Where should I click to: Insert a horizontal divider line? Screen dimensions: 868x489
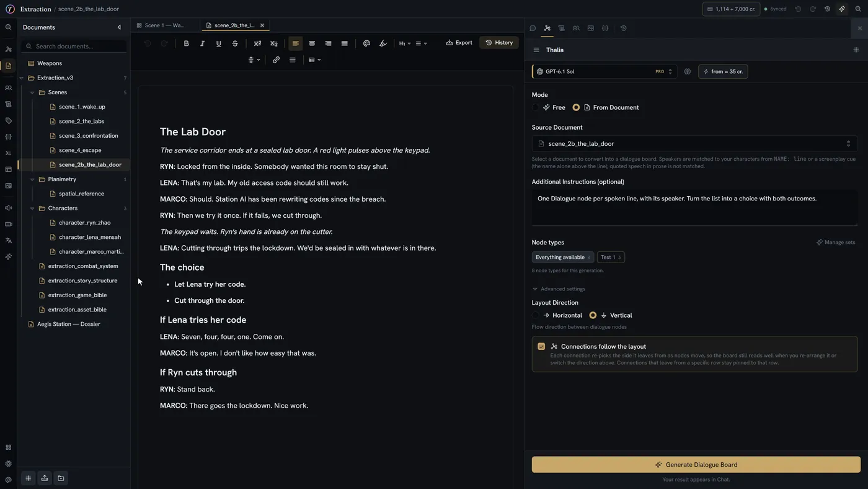pyautogui.click(x=293, y=60)
